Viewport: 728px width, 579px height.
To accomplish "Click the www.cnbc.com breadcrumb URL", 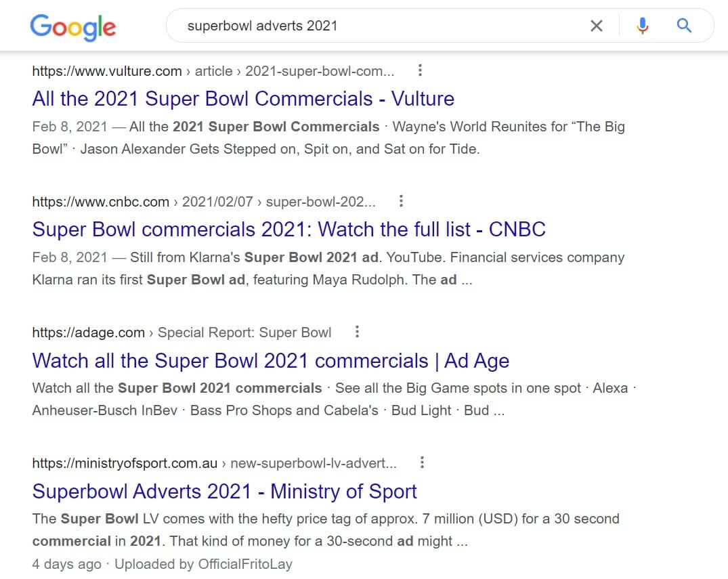I will point(101,201).
